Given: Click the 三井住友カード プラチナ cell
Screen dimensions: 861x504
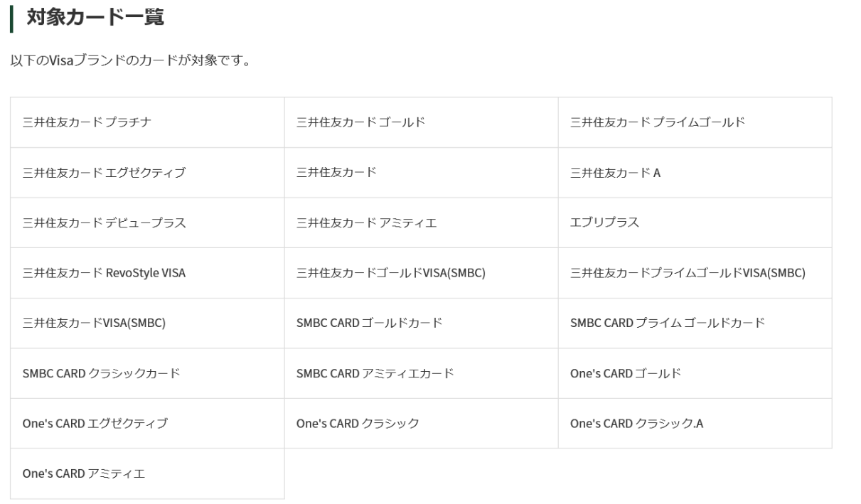Looking at the screenshot, I should (x=148, y=122).
